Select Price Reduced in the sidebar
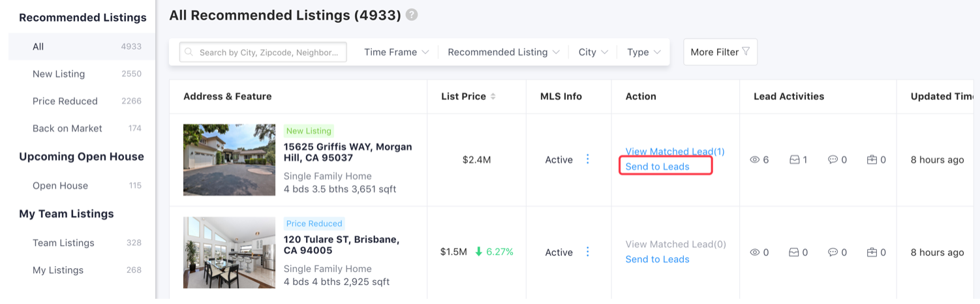The width and height of the screenshot is (980, 304). (x=65, y=101)
